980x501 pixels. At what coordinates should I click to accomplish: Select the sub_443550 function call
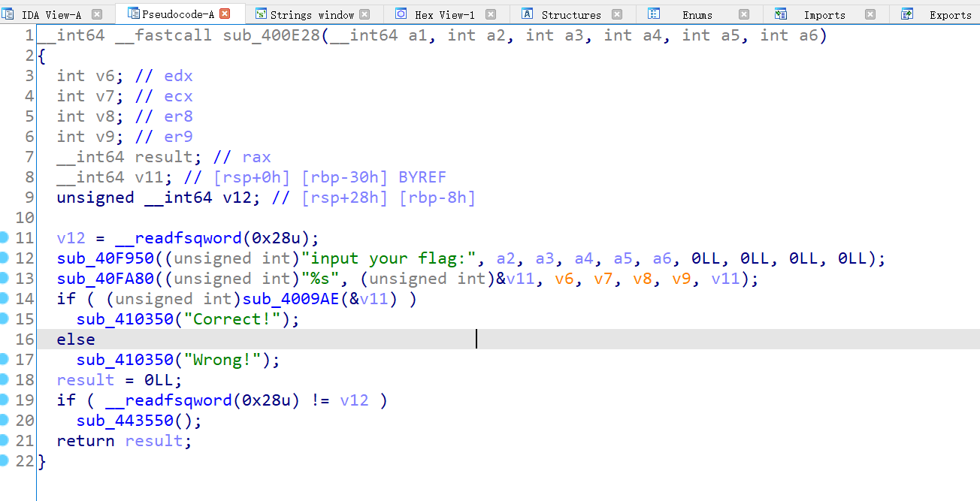(x=124, y=421)
